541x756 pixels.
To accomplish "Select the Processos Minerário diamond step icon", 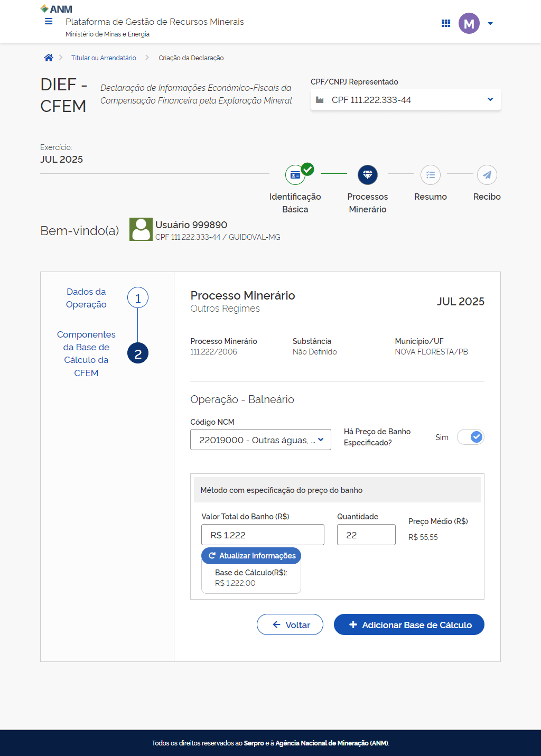I will pos(368,175).
